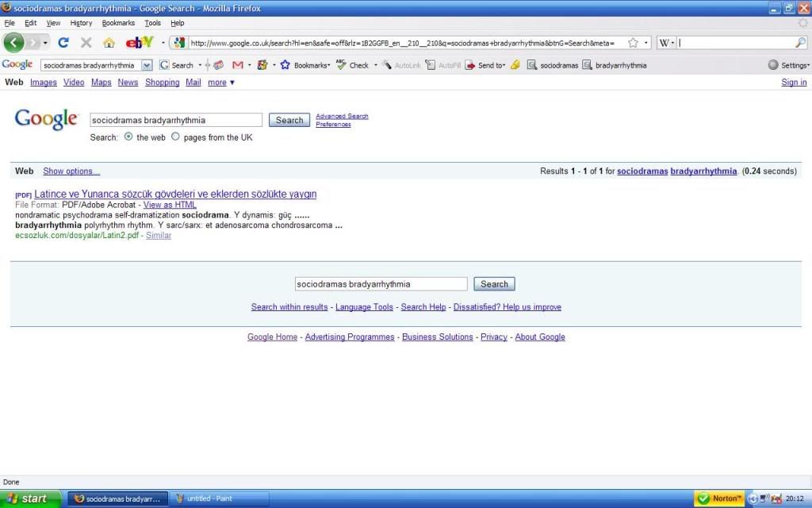Click the 'View as HTML' link
This screenshot has height=508, width=812.
coord(170,205)
